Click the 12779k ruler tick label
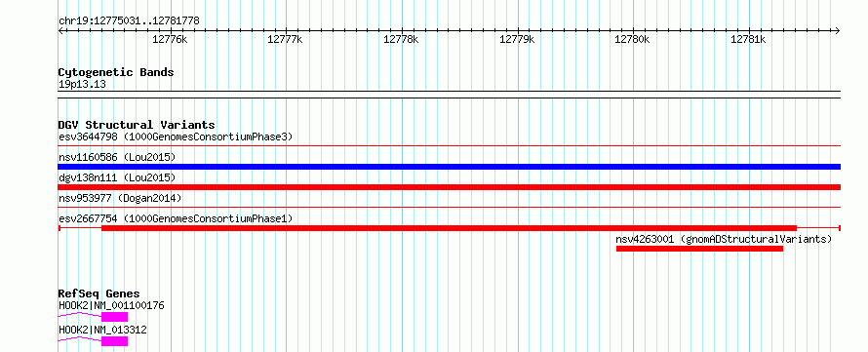Screen dimensions: 868x352 [517, 39]
